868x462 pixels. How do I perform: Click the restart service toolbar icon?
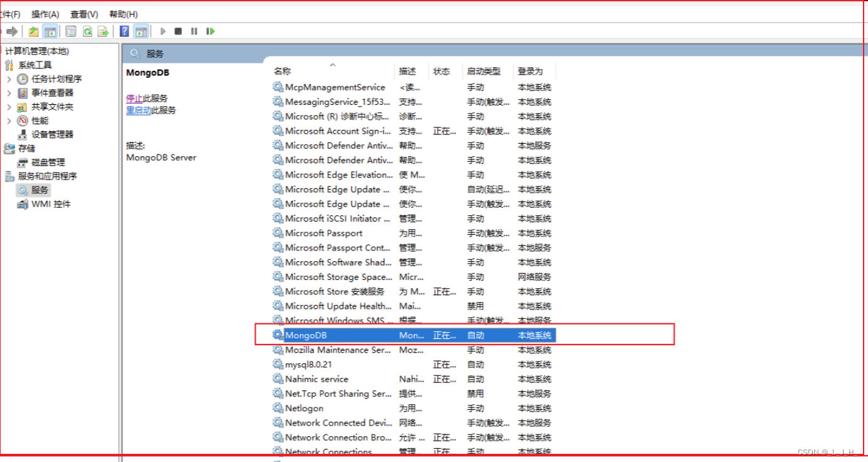pos(211,31)
